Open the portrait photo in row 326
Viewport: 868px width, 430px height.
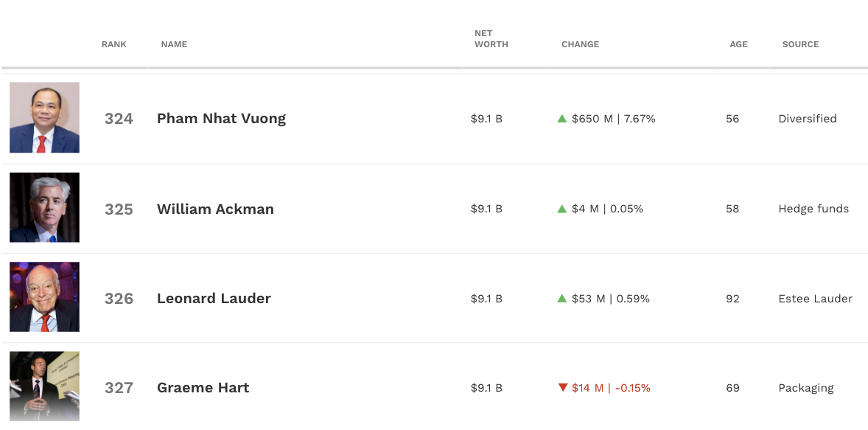[x=44, y=297]
